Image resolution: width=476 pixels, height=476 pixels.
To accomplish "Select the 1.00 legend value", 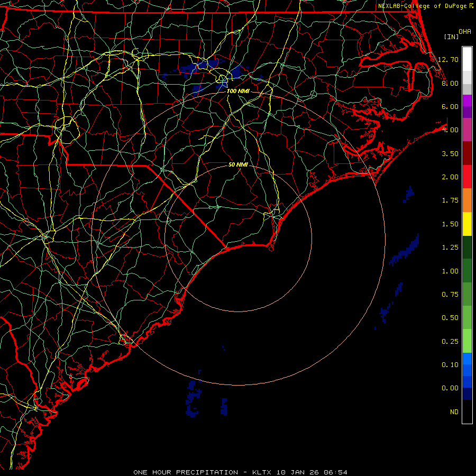I will point(450,271).
